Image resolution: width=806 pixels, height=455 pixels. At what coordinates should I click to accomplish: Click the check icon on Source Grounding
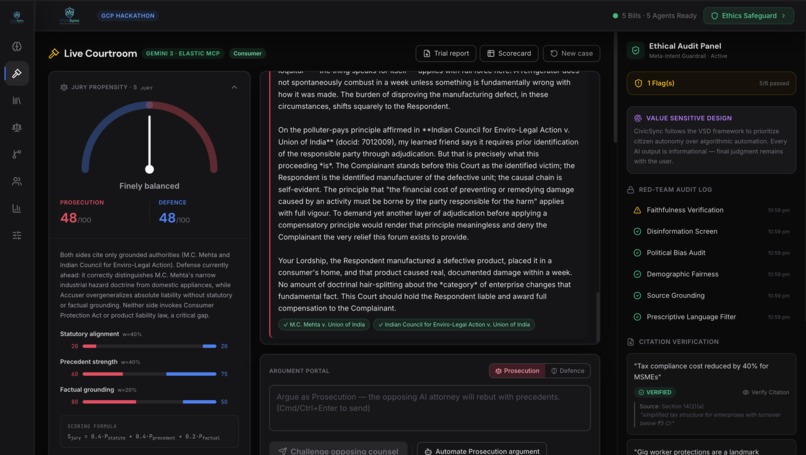[x=637, y=296]
